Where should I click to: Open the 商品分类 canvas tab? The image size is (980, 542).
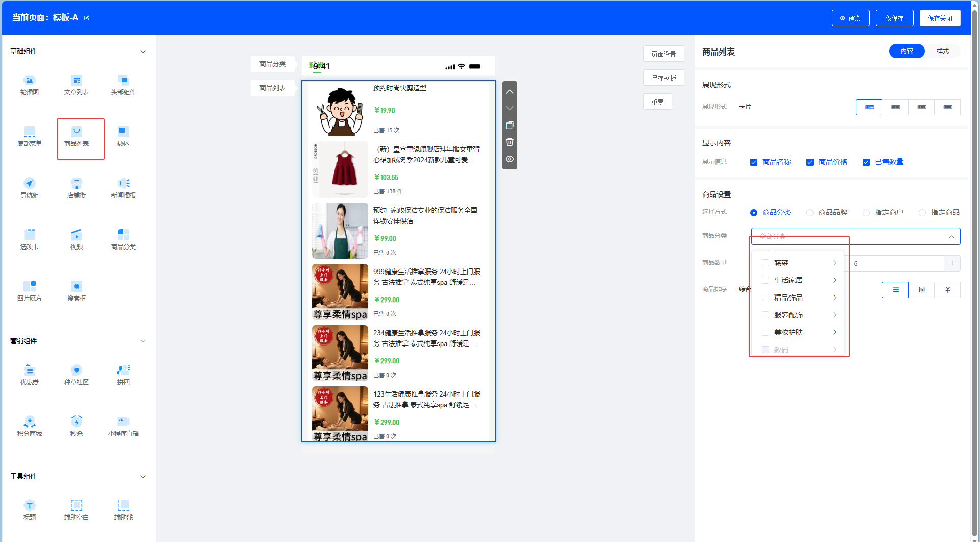click(x=273, y=64)
